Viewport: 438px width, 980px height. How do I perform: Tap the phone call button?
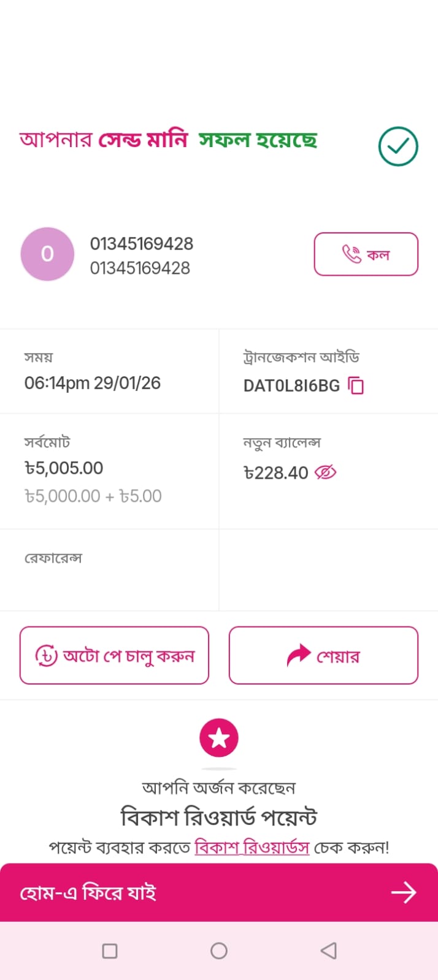click(x=366, y=254)
